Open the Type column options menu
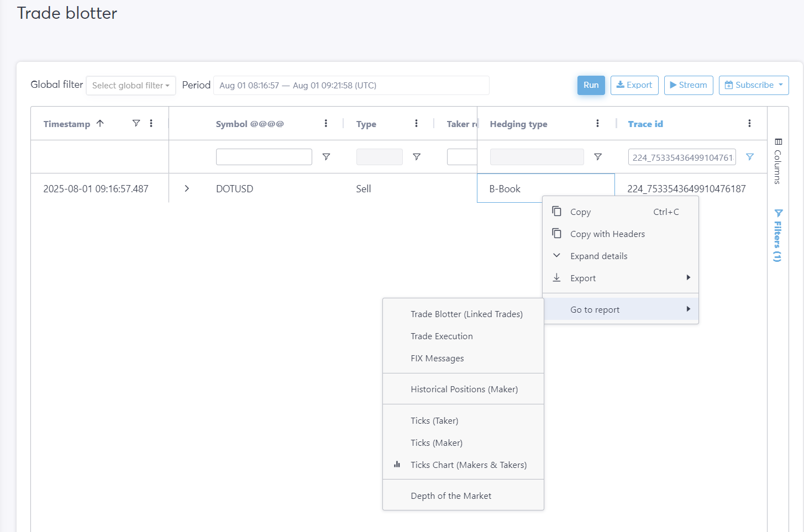The width and height of the screenshot is (804, 532). (416, 123)
